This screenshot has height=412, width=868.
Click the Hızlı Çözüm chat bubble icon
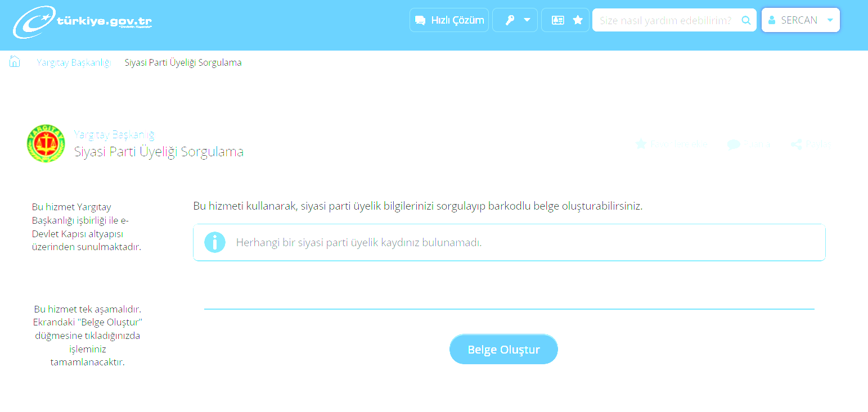[420, 20]
